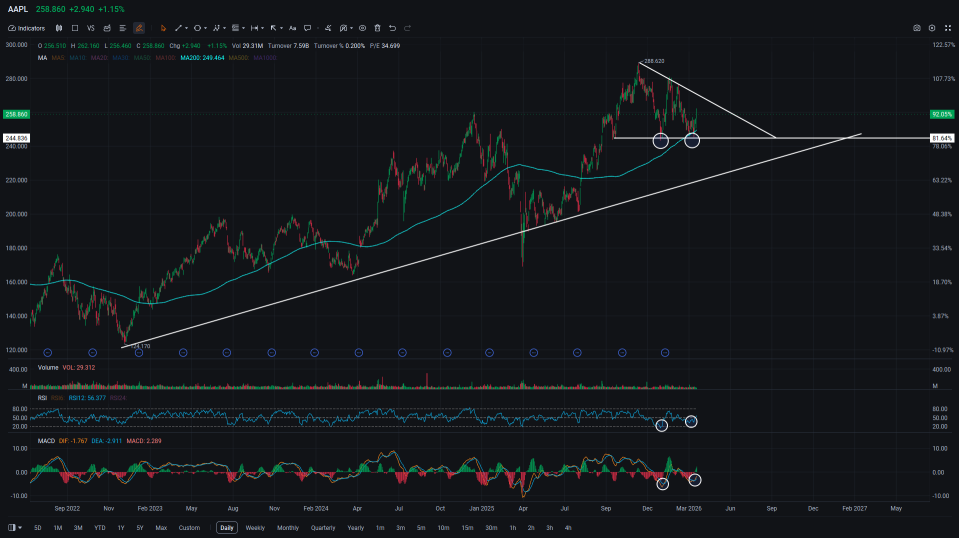Click the P/E 34.699 value
This screenshot has height=538, width=959.
click(x=385, y=46)
